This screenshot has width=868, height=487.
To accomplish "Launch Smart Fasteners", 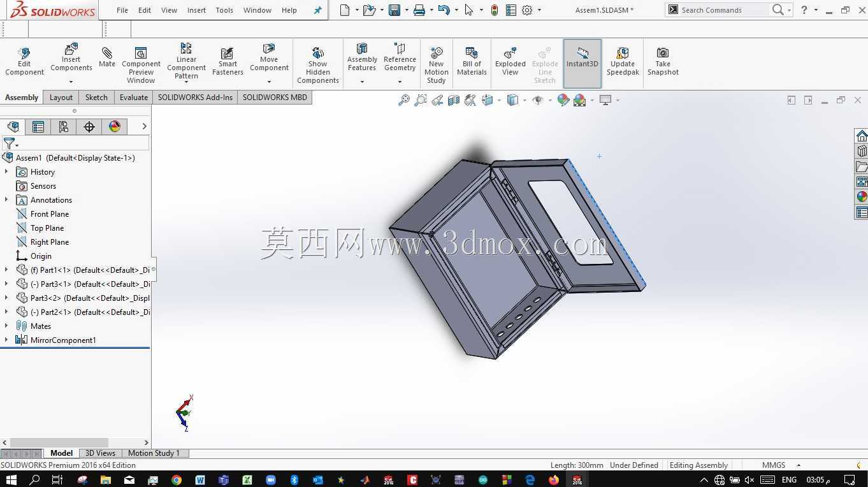I will click(x=228, y=62).
